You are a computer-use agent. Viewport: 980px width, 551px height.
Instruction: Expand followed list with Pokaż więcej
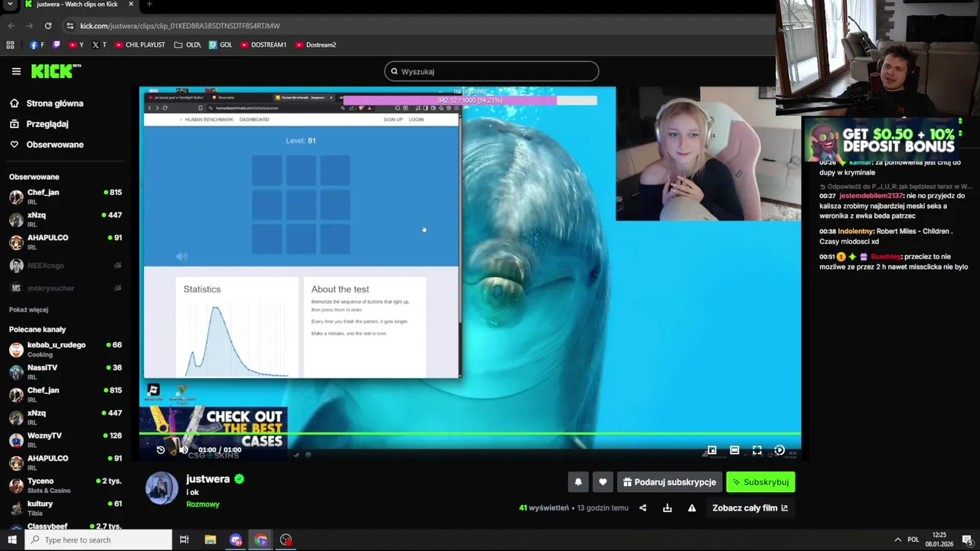point(28,310)
